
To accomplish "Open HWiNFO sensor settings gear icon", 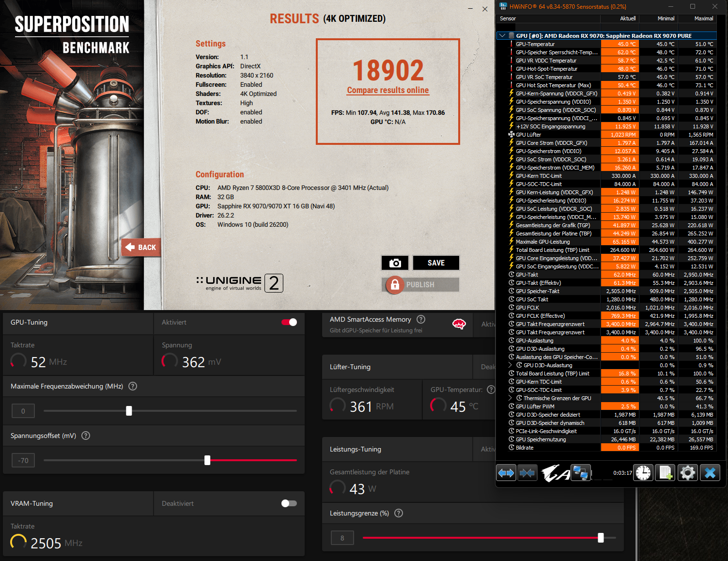I will 687,472.
